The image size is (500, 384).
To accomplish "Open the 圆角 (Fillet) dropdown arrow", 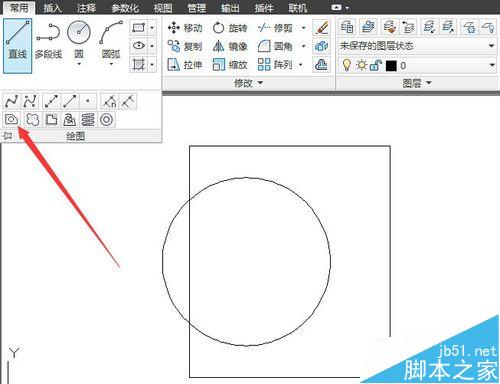I will pyautogui.click(x=303, y=46).
